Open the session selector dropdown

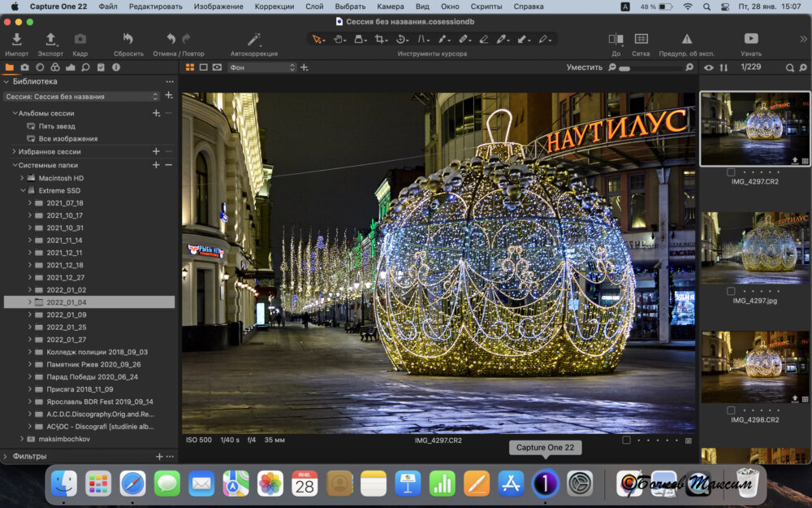point(81,97)
